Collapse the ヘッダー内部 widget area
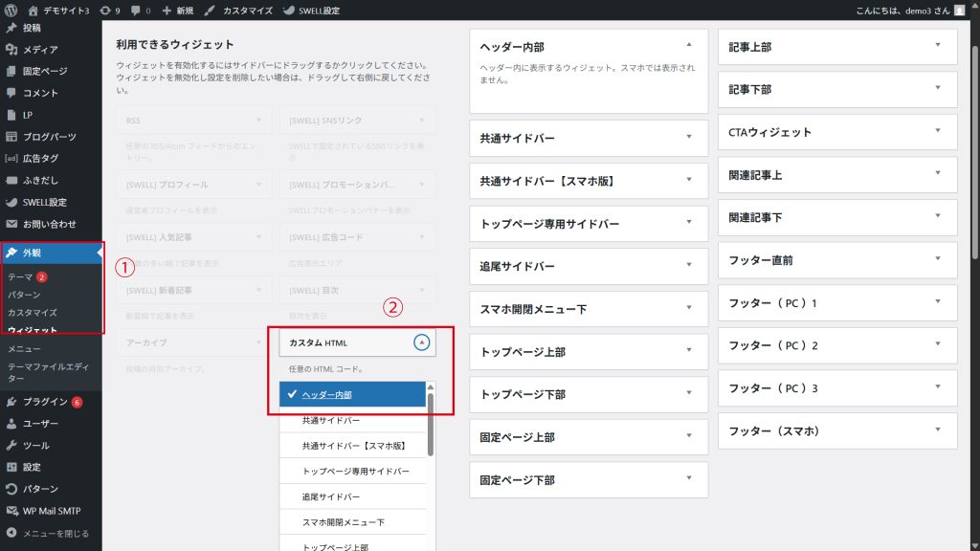980x551 pixels. (688, 44)
